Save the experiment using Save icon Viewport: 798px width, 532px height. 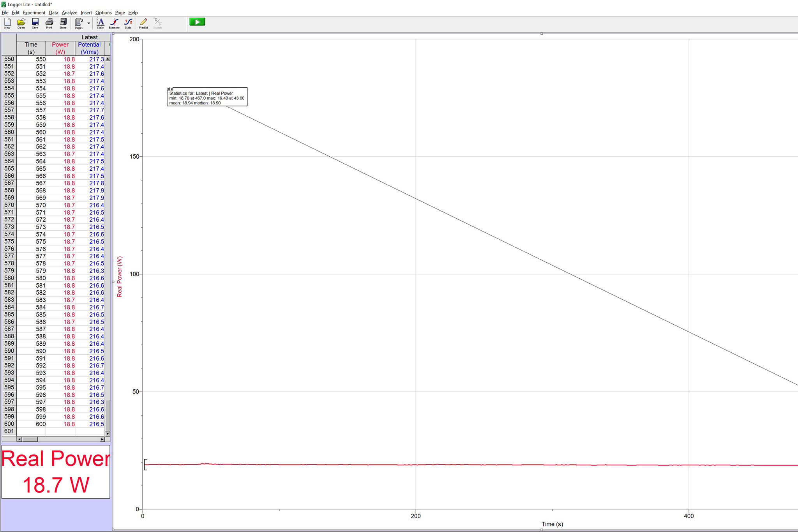tap(35, 23)
